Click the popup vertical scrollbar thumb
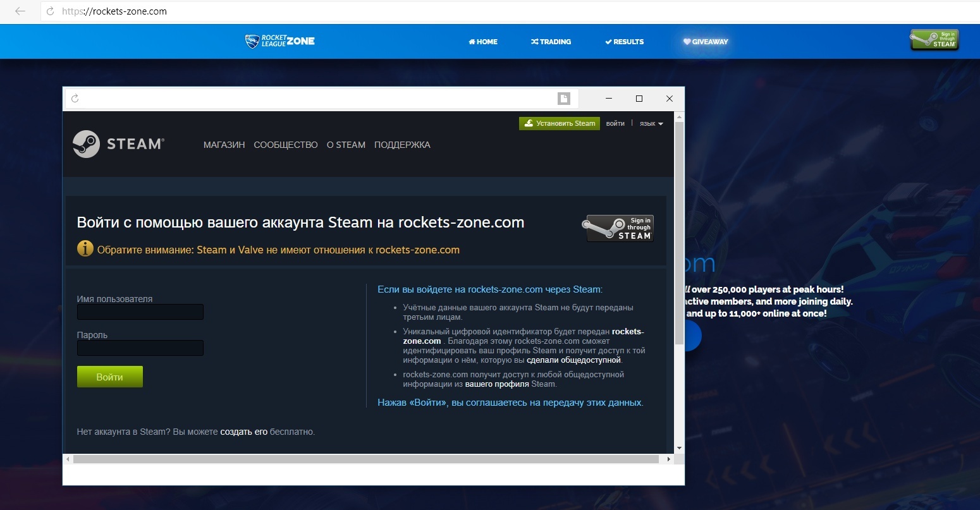This screenshot has height=510, width=980. tap(679, 233)
